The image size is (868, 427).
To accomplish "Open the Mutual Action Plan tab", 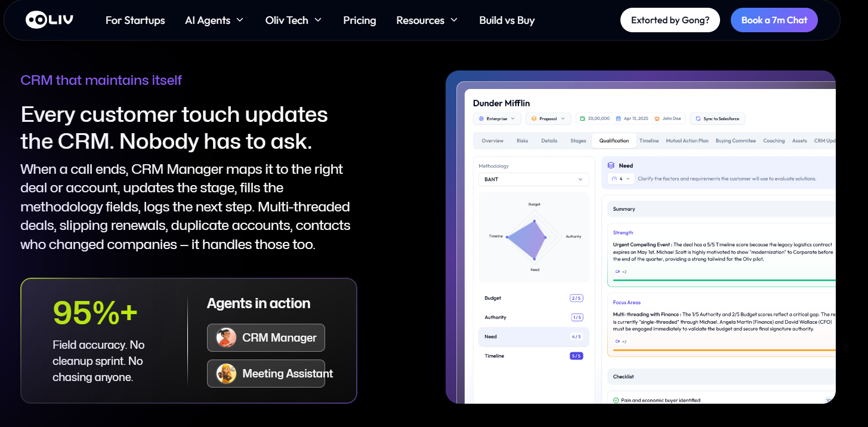I will [x=687, y=141].
